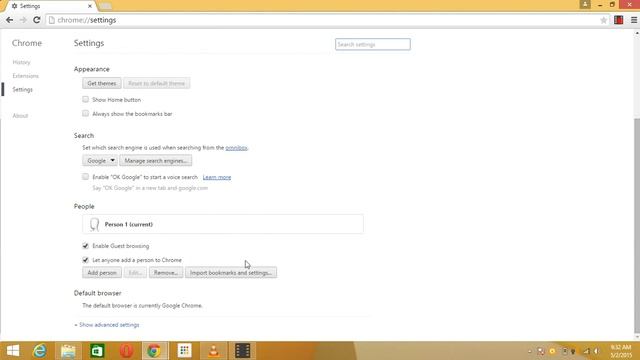
Task: Launch Opera from the taskbar
Action: [126, 351]
